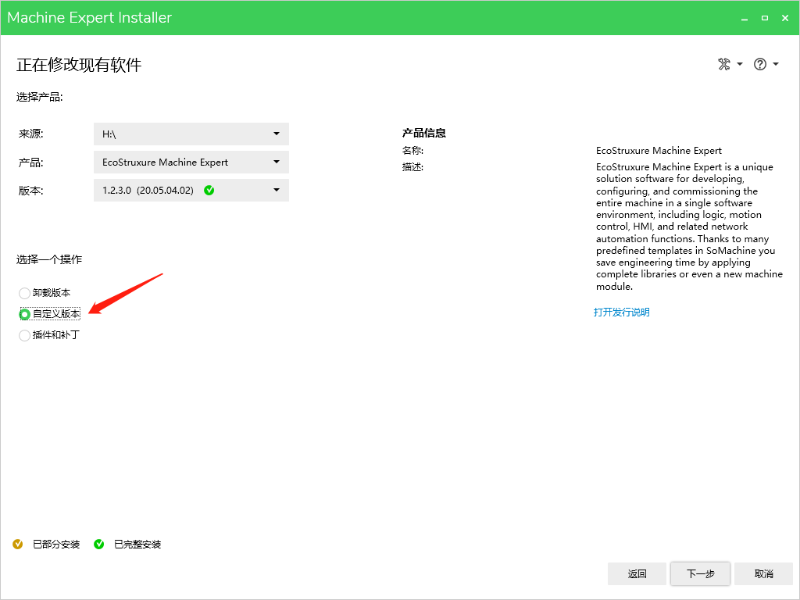This screenshot has height=600, width=800.
Task: Expand the arrow next to the help icon
Action: click(x=776, y=64)
